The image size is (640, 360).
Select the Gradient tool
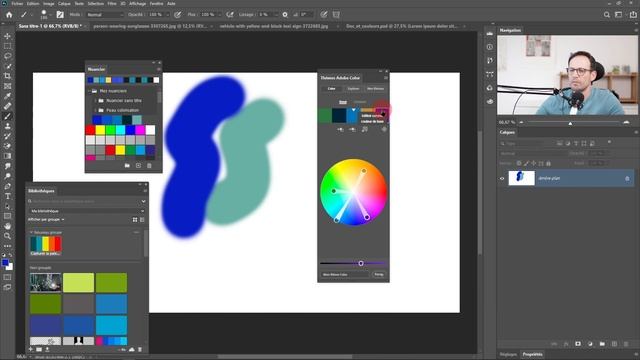(x=7, y=156)
